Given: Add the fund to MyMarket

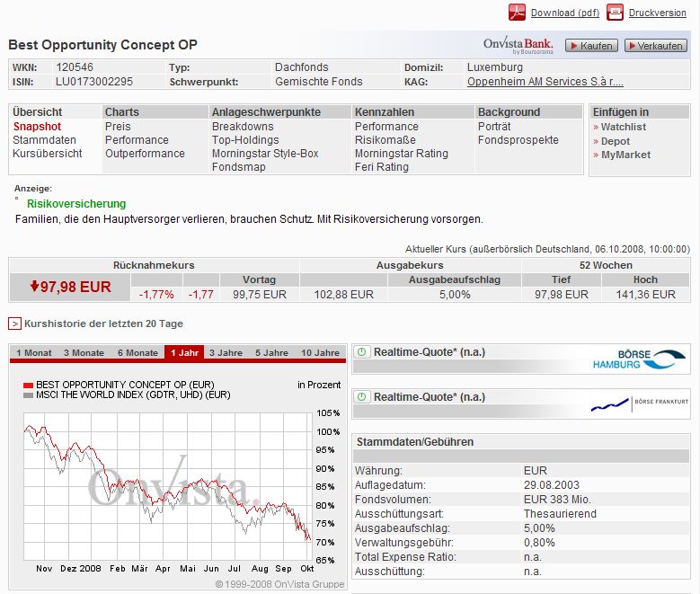Looking at the screenshot, I should coord(625,155).
